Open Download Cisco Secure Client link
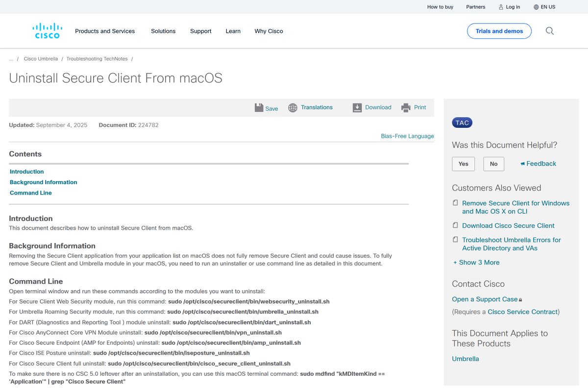This screenshot has height=388, width=588. tap(508, 225)
